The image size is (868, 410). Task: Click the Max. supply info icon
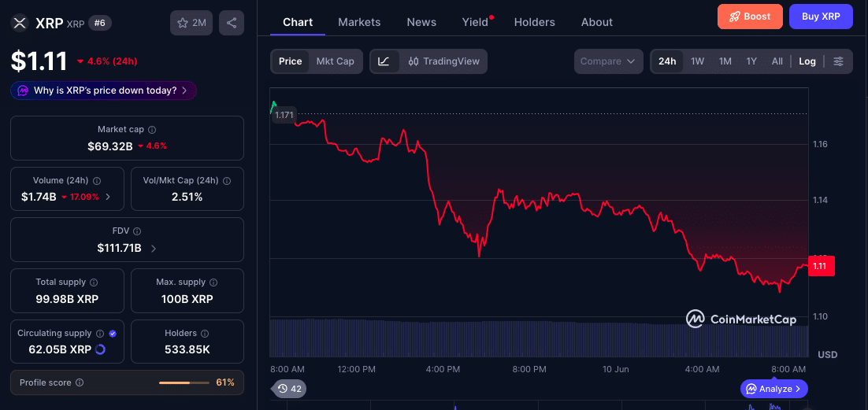[x=213, y=283]
